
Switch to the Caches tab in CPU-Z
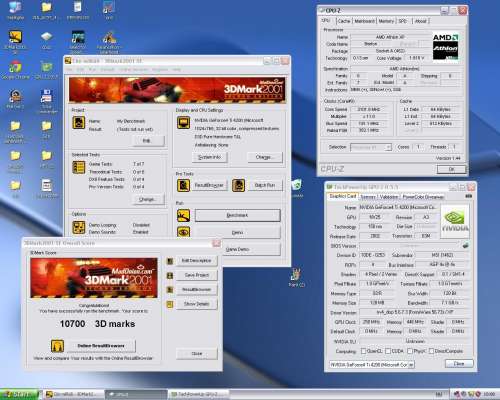[x=344, y=21]
